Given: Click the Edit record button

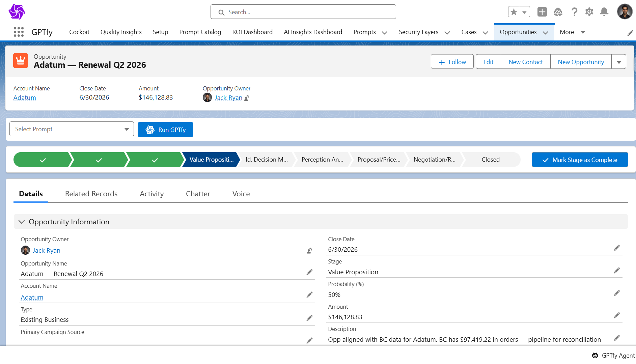Looking at the screenshot, I should click(x=488, y=62).
